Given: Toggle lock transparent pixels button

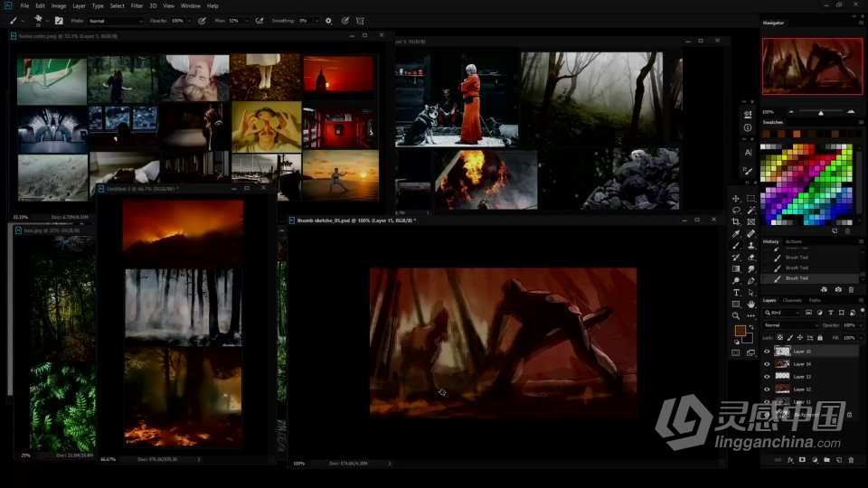Looking at the screenshot, I should pos(780,337).
